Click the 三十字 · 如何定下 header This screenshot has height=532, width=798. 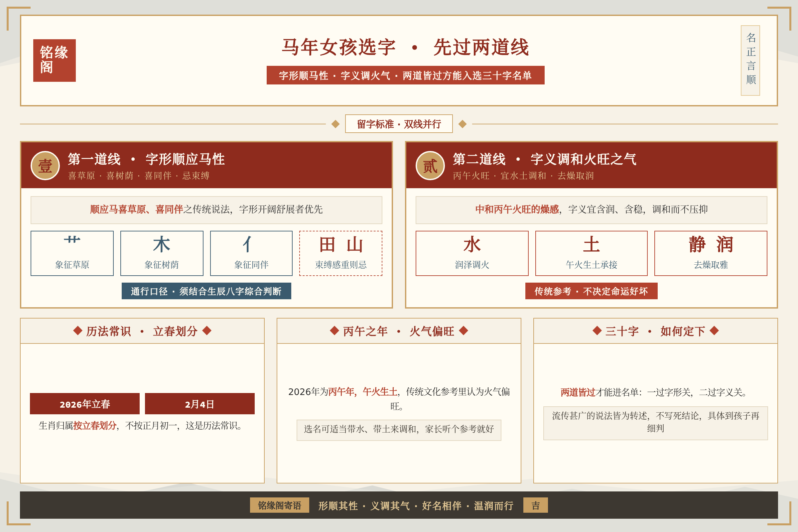click(x=655, y=331)
